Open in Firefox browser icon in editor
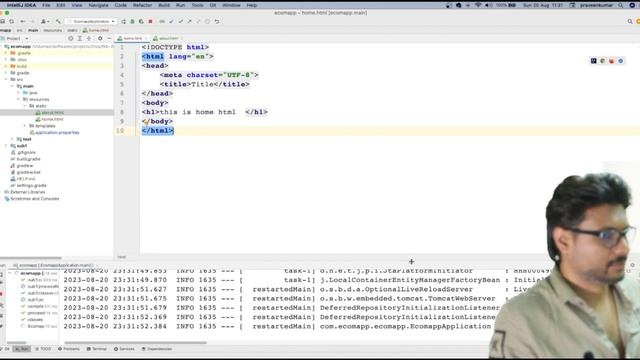 tap(611, 61)
